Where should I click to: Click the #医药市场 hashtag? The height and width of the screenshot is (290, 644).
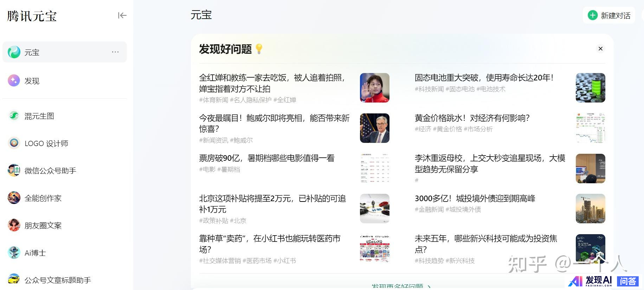point(257,261)
